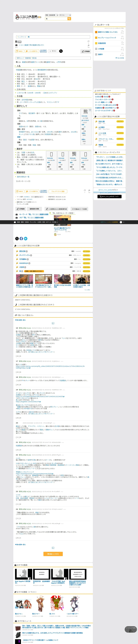The image size is (138, 644).
Task: Open 奈良公園 advertised article
Action: pos(101,122)
